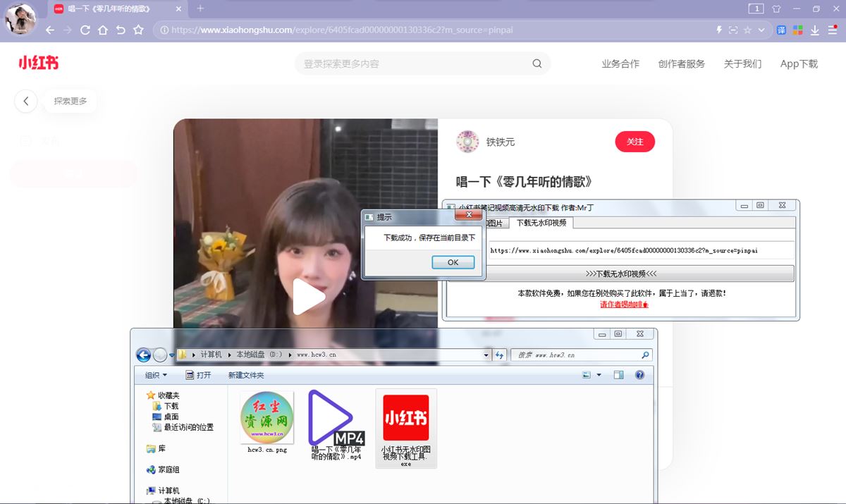Bookmark page with the toolbar star icon

[x=138, y=30]
